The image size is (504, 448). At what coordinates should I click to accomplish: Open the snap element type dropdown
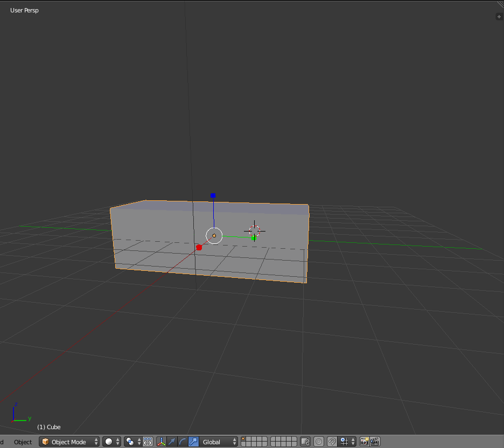point(347,442)
